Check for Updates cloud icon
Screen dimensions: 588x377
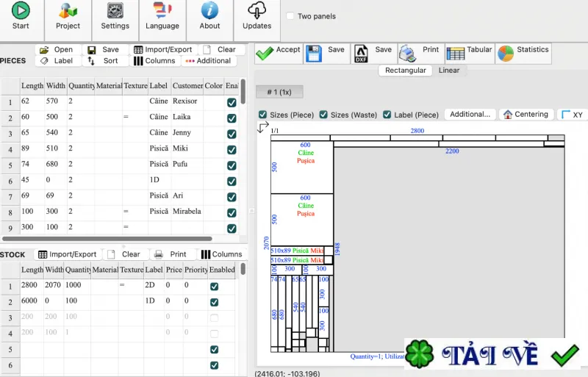[x=257, y=10]
